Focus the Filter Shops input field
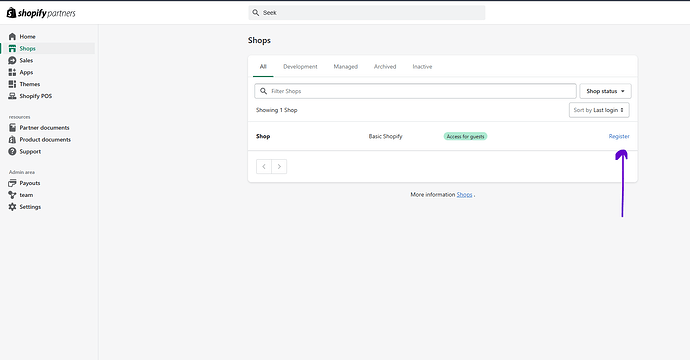Screen dimensions: 690x360 pos(415,91)
